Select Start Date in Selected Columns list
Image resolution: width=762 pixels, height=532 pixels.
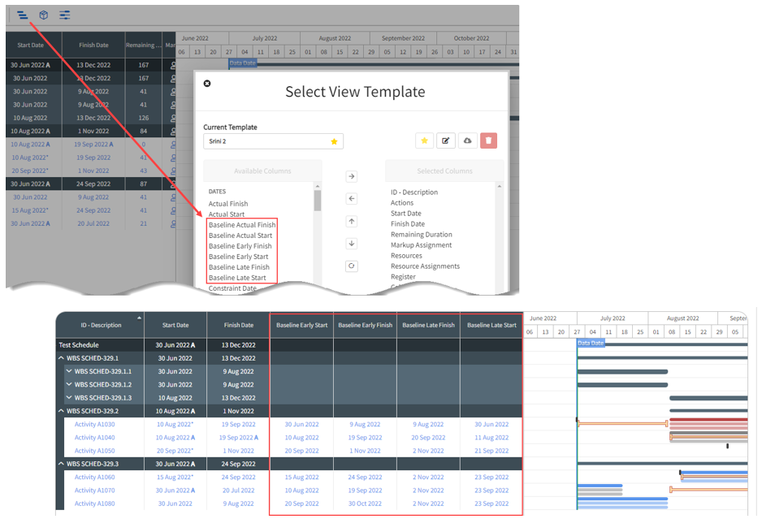click(x=406, y=214)
